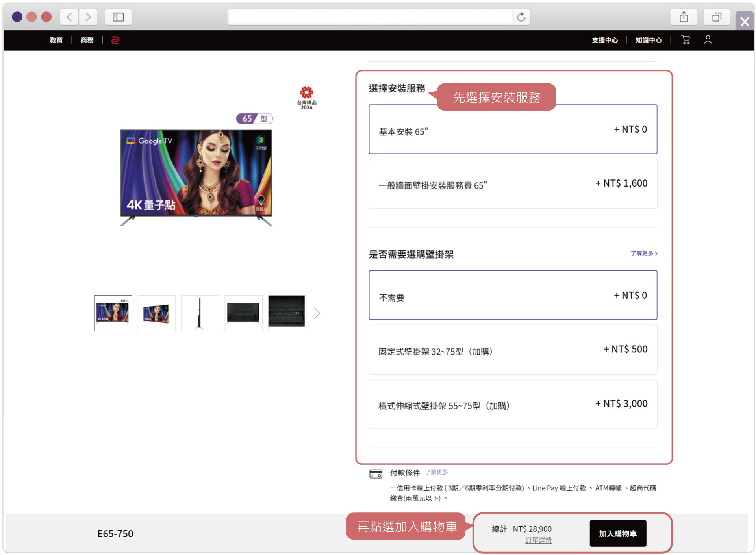
Task: Go back with browser back arrow
Action: pyautogui.click(x=69, y=17)
